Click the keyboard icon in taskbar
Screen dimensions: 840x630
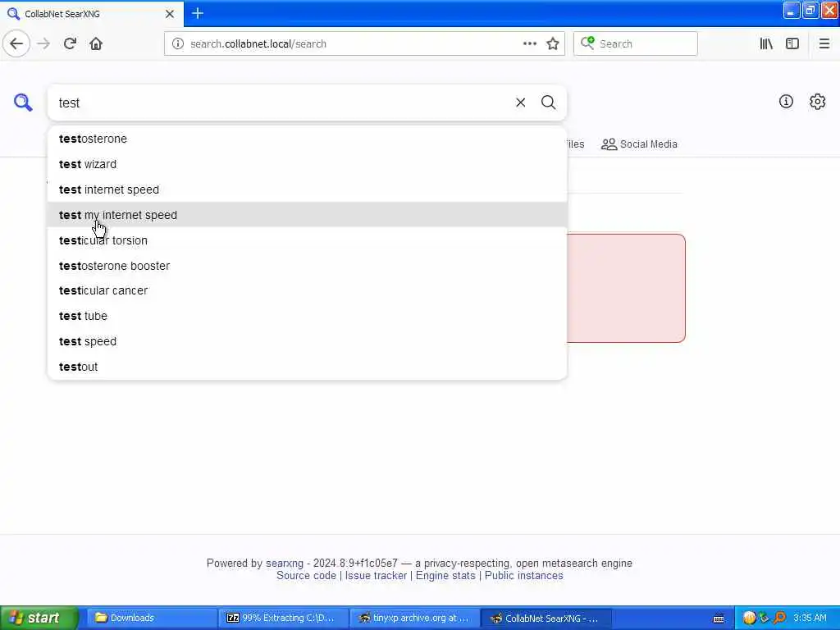click(719, 619)
